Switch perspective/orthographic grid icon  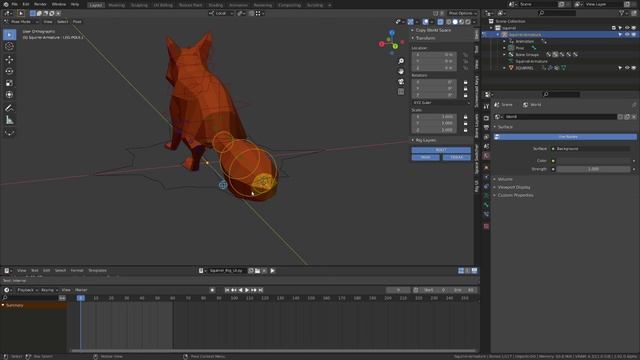401,91
